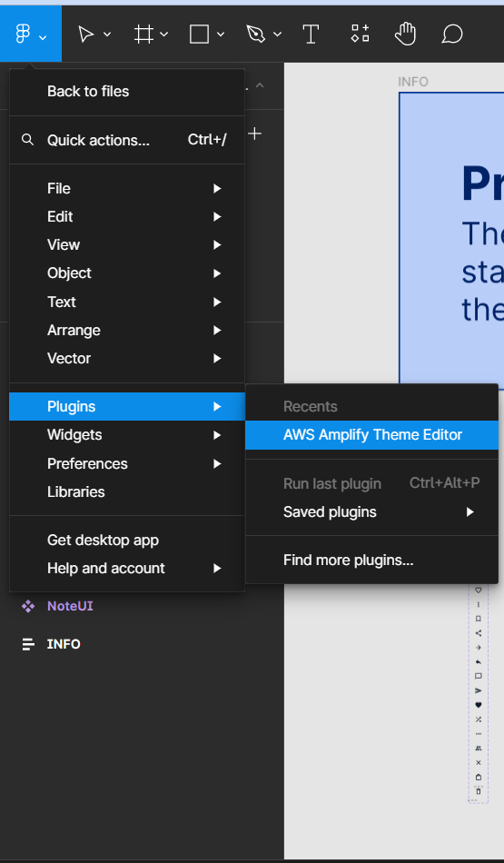Image resolution: width=504 pixels, height=863 pixels.
Task: Select the NoteUI component layer
Action: coord(70,606)
